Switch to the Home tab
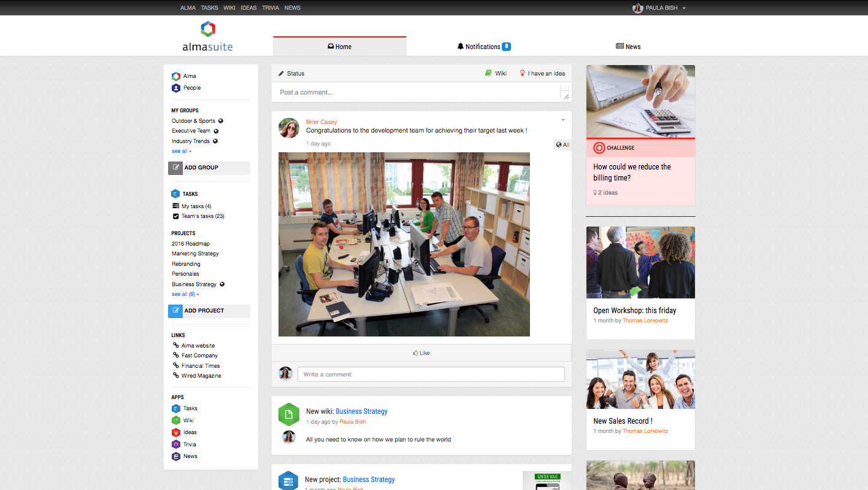The image size is (868, 490). 340,47
